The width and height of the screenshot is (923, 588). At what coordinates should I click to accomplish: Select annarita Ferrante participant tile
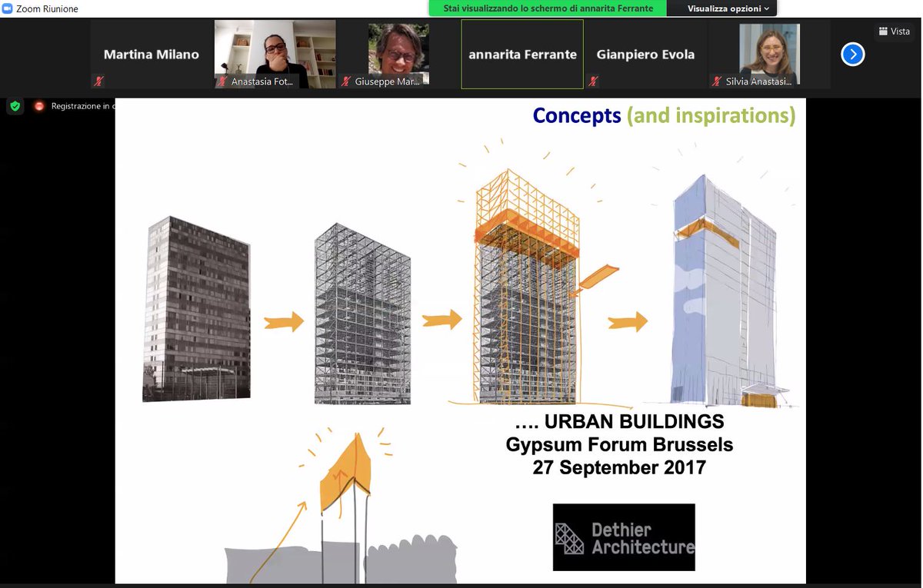(522, 55)
